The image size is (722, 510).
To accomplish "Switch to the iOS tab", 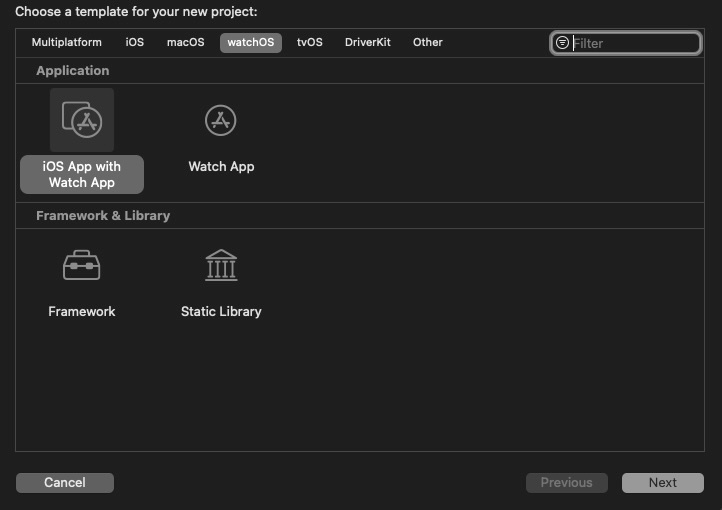I will click(134, 42).
